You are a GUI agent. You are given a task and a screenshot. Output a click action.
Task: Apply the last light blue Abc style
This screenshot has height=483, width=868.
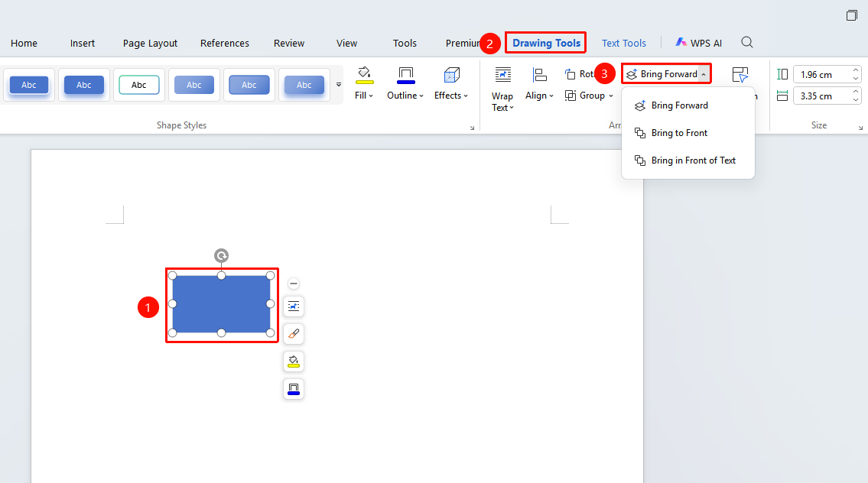pyautogui.click(x=304, y=85)
